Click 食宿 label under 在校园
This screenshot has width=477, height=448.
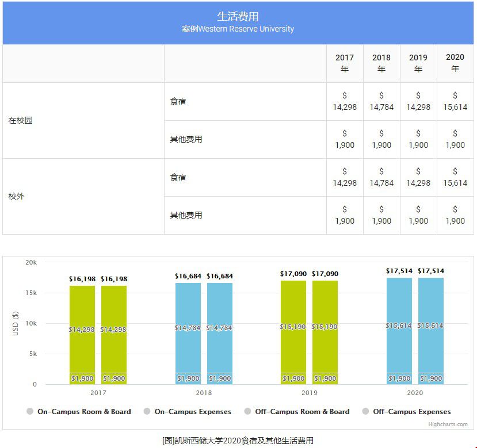pyautogui.click(x=178, y=101)
